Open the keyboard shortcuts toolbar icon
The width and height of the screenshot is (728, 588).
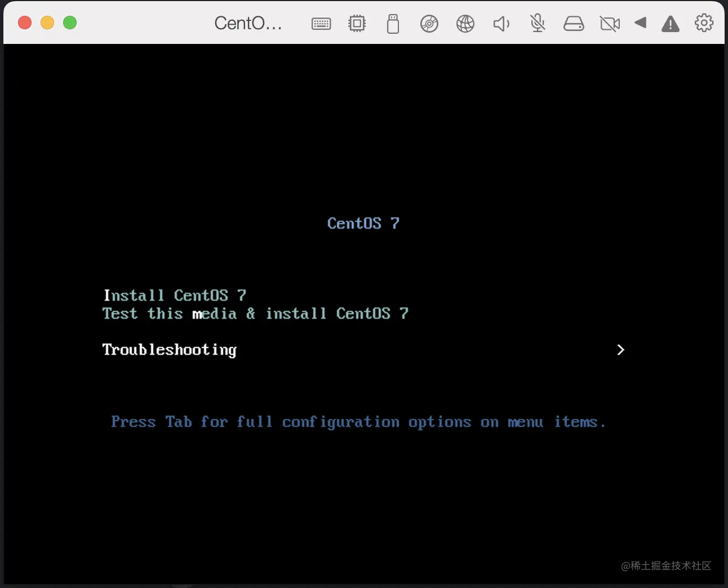(321, 24)
